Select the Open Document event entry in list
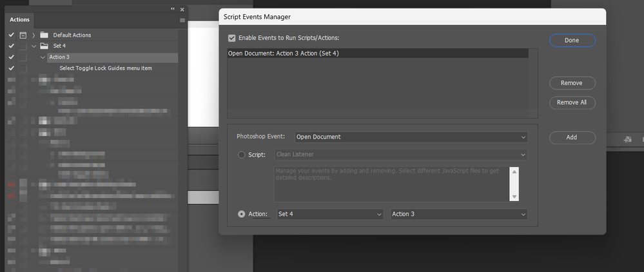This screenshot has width=644, height=272. 377,53
